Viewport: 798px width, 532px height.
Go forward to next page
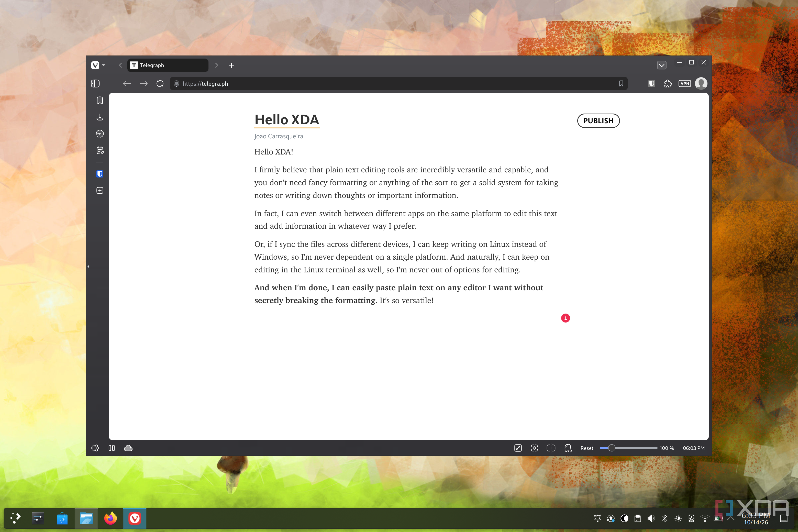point(143,83)
